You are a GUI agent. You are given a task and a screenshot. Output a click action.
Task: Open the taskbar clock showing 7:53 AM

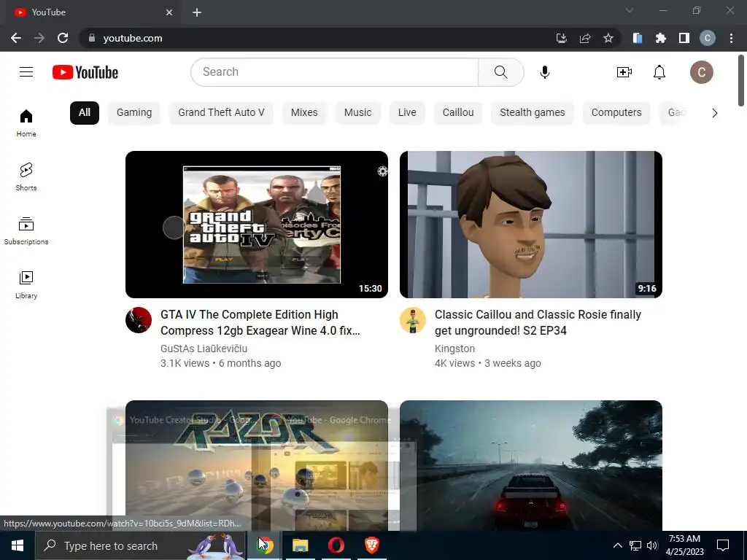[684, 545]
